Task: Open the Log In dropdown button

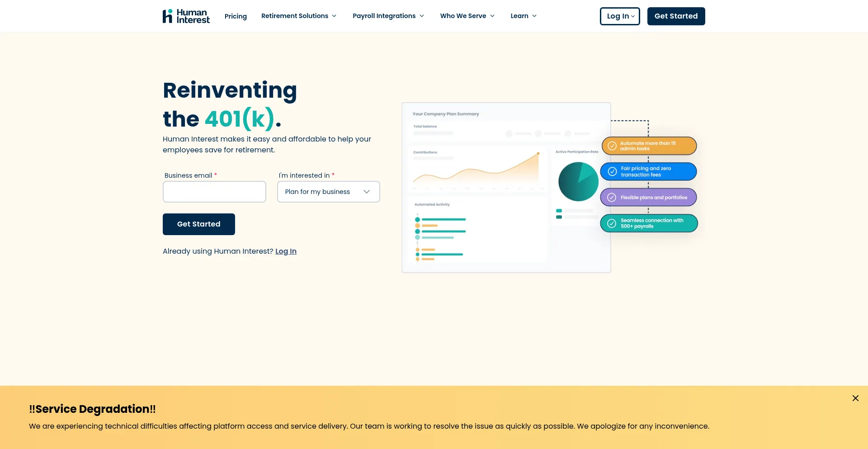Action: click(x=620, y=16)
